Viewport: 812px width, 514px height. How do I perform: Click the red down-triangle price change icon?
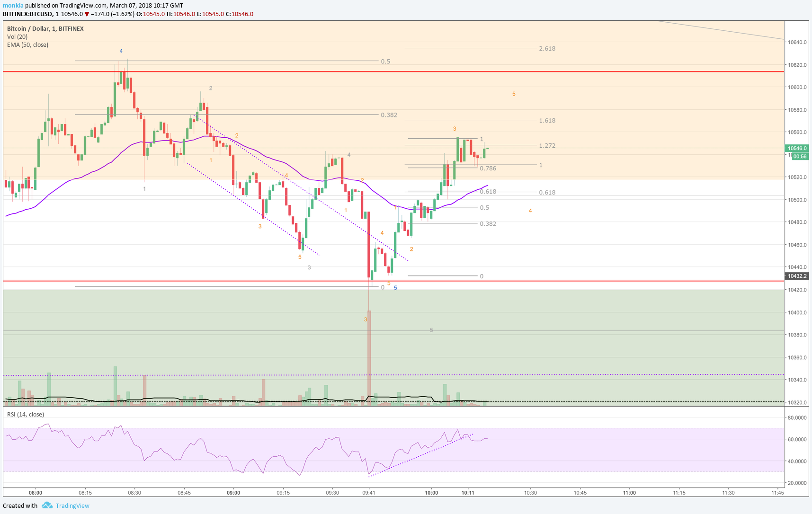point(87,14)
